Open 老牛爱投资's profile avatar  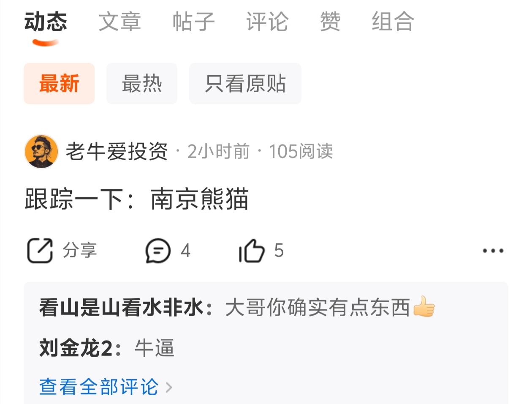pos(41,152)
